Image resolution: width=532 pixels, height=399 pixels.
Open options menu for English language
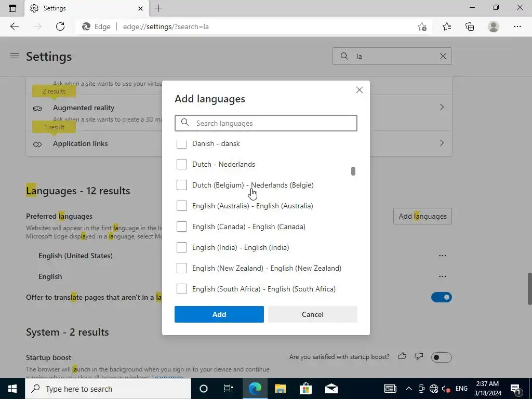tap(443, 276)
